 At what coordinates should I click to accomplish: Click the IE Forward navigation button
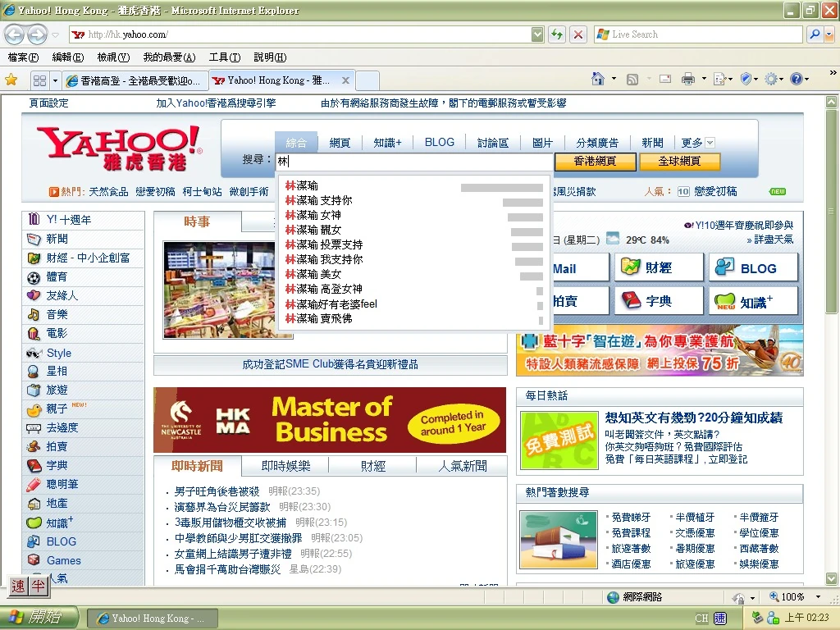pos(36,34)
